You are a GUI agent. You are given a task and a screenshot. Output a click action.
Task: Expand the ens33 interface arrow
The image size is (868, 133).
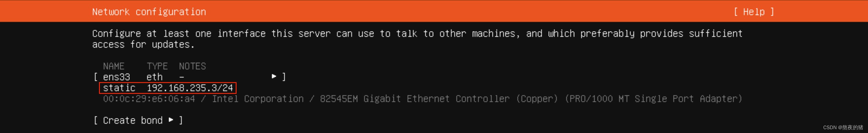click(274, 77)
